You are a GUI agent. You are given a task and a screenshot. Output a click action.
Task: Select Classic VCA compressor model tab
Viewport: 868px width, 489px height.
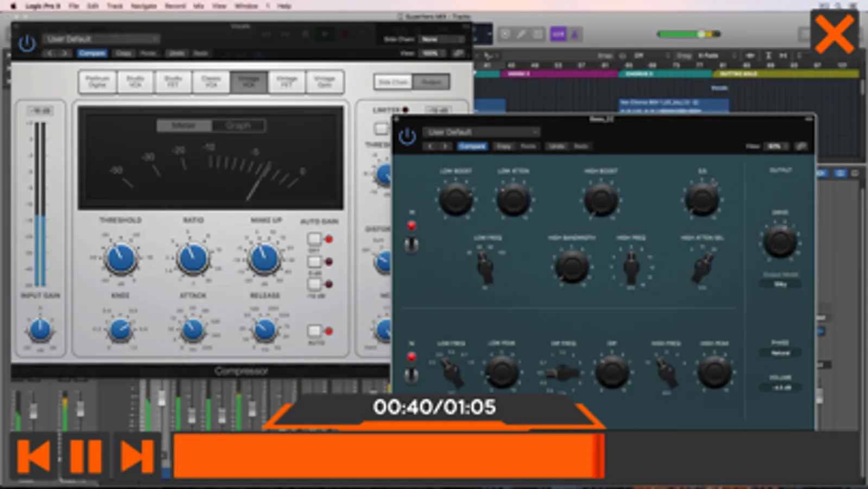[211, 81]
